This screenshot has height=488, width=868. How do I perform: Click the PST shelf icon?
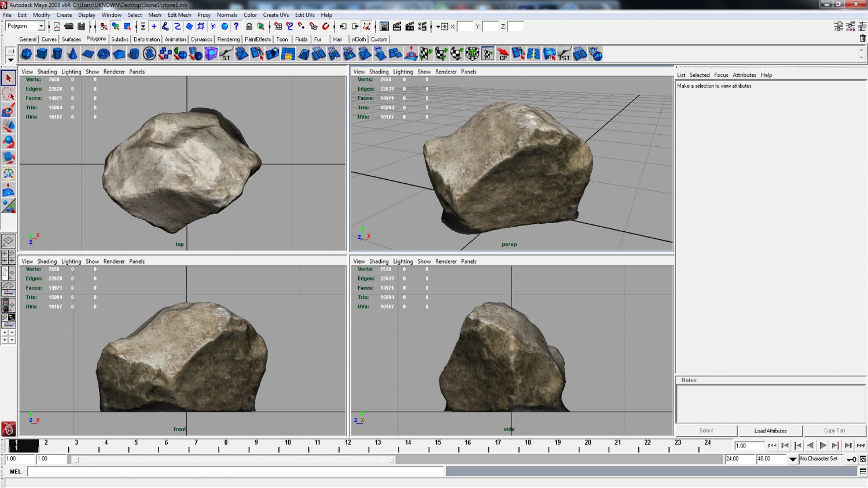tap(564, 54)
